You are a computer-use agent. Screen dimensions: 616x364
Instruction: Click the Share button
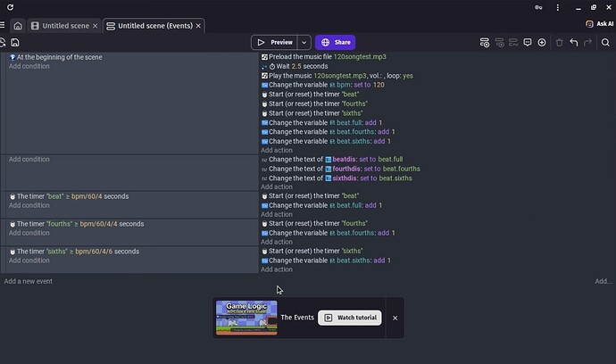[x=336, y=42]
